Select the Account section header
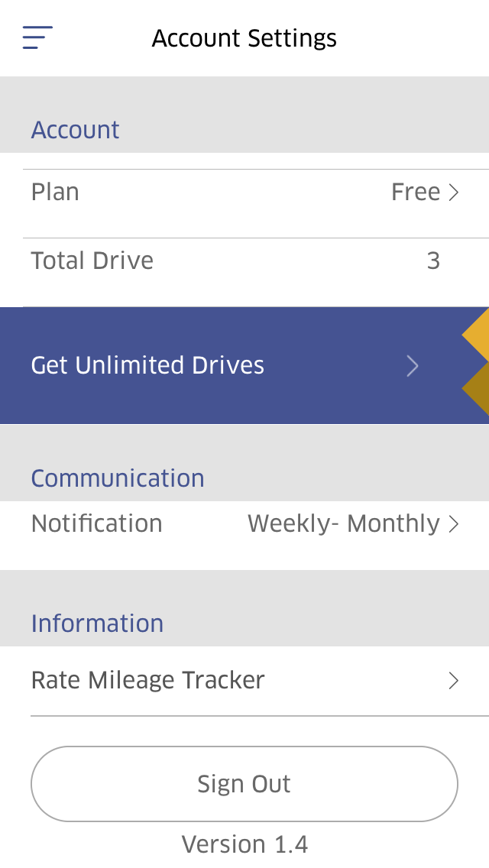The image size is (489, 868). click(x=76, y=130)
